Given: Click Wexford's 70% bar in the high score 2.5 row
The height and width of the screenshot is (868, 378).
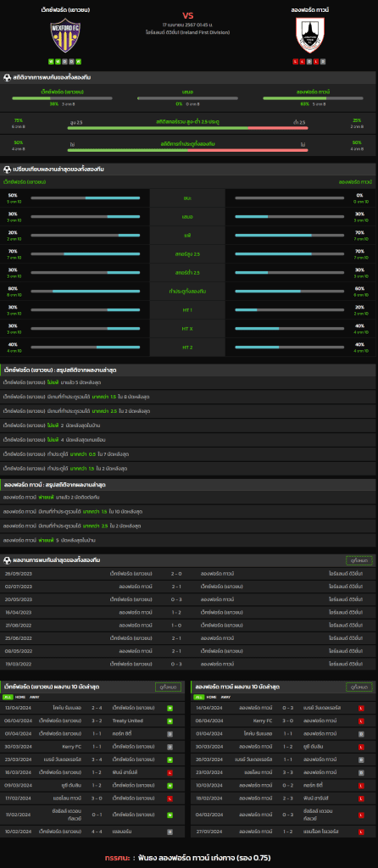Looking at the screenshot, I should click(x=86, y=254).
